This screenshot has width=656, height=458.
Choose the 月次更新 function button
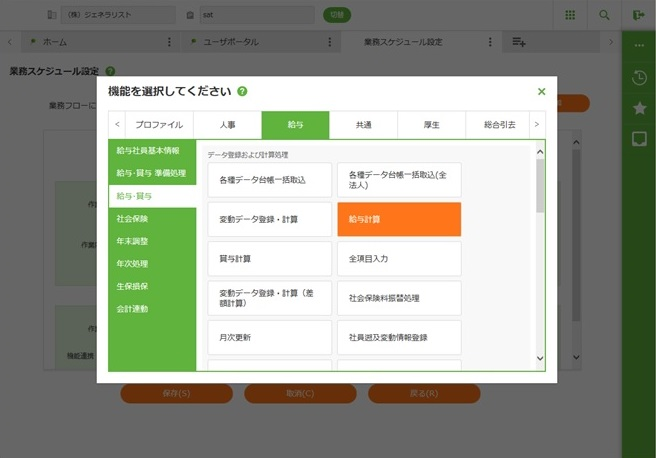[x=269, y=337]
